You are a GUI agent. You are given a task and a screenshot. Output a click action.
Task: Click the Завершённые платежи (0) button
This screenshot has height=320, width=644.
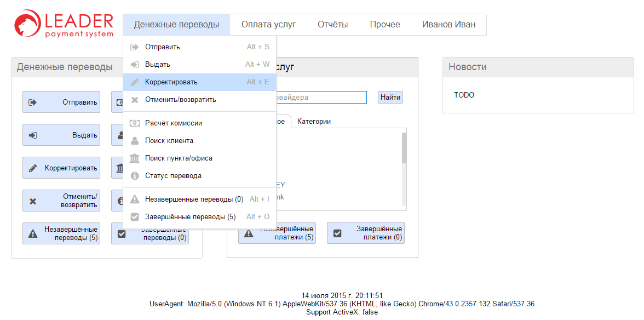pos(365,233)
